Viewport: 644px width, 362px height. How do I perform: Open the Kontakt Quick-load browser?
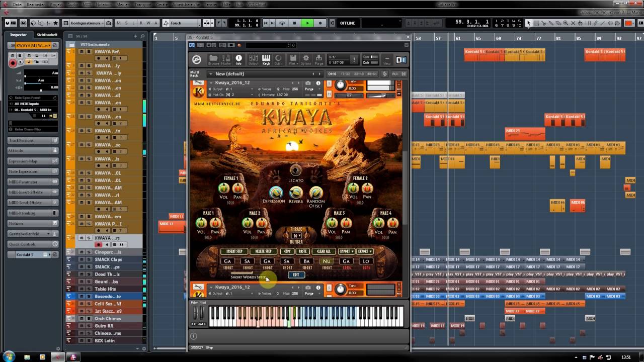coord(279,60)
